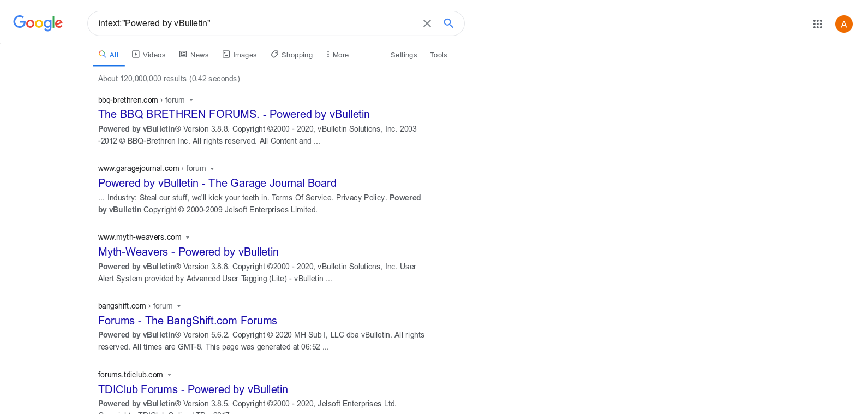The width and height of the screenshot is (868, 414).
Task: Click the BangShift snippet mentioning Version 5.6.2
Action: click(x=261, y=341)
